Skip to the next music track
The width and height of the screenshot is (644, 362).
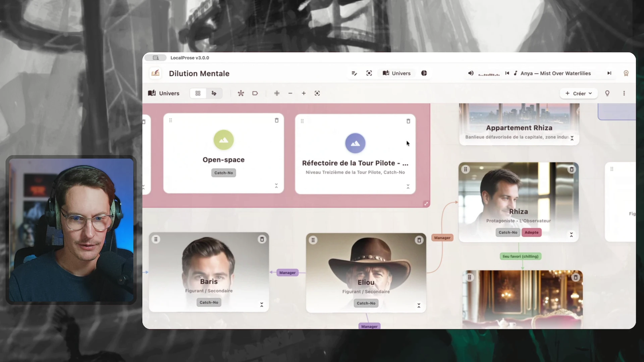(x=609, y=73)
